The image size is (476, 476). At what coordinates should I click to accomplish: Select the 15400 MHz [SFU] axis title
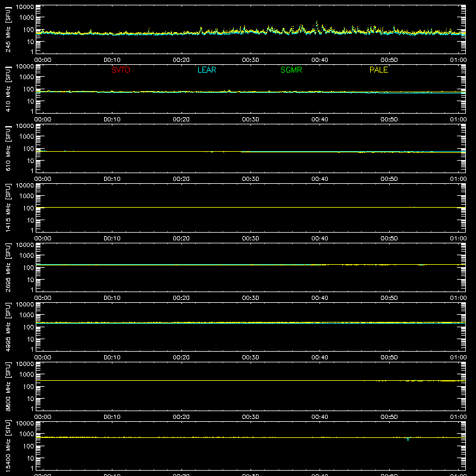[x=8, y=446]
